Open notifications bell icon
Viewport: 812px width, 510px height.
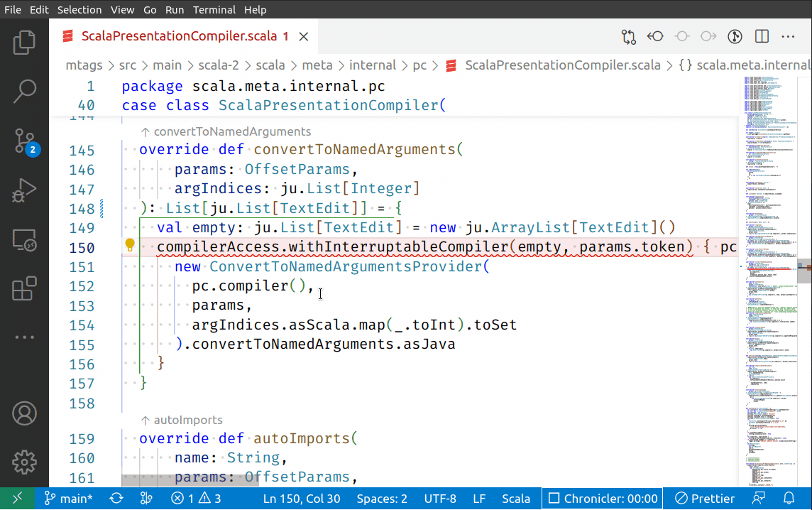click(x=789, y=499)
